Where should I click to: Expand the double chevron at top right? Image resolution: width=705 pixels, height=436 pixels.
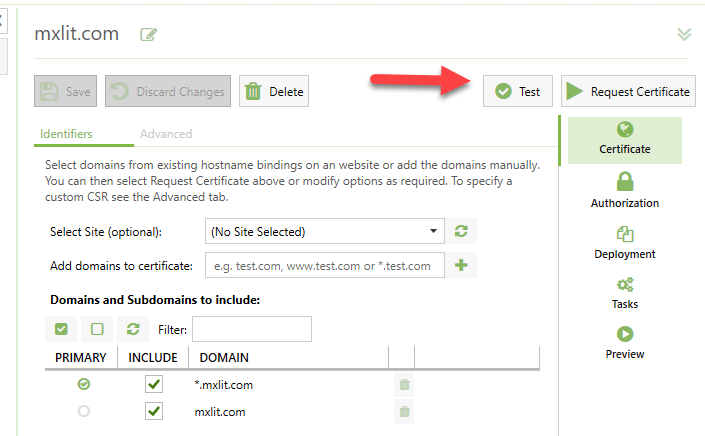[684, 34]
